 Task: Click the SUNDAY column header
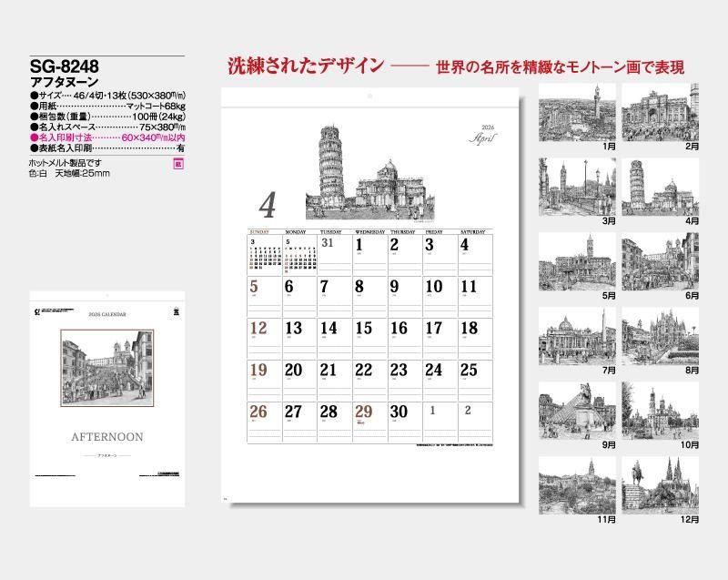click(259, 231)
